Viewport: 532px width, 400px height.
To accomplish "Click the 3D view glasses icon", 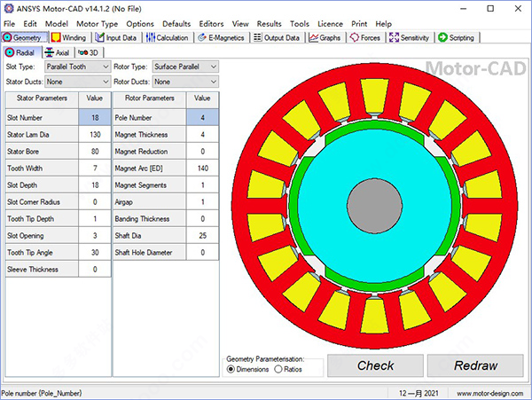I will pos(82,52).
